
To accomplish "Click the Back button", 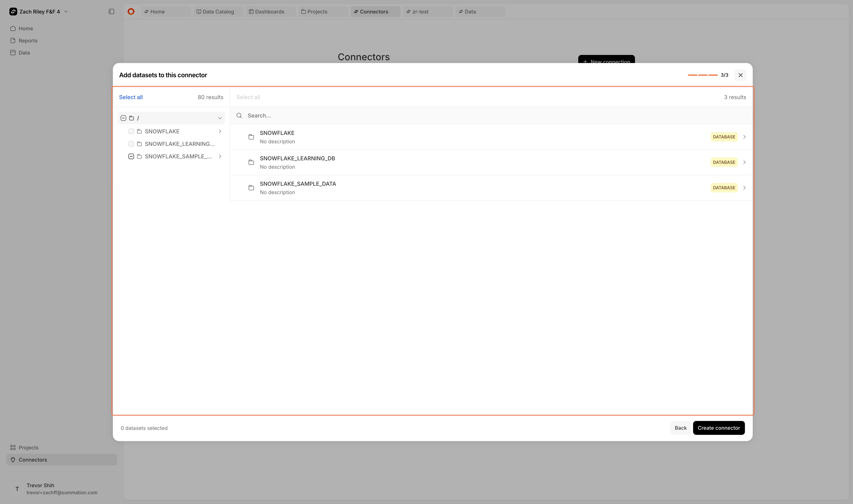I will tap(681, 428).
